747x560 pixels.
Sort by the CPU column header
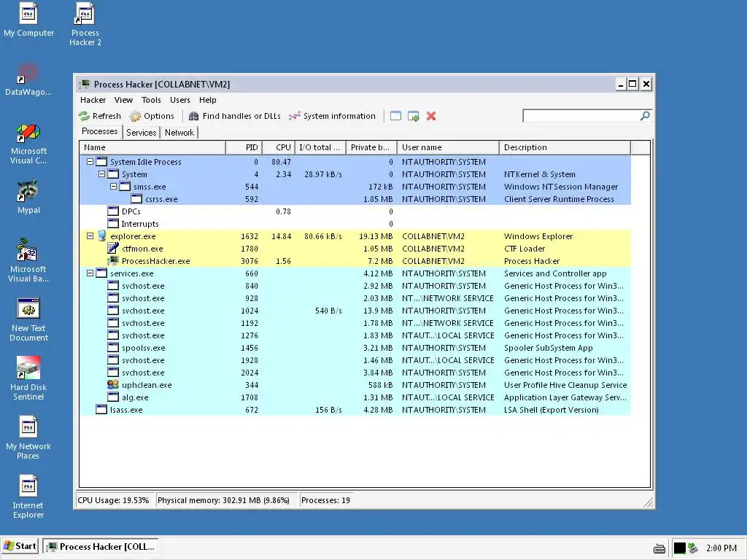click(x=279, y=147)
